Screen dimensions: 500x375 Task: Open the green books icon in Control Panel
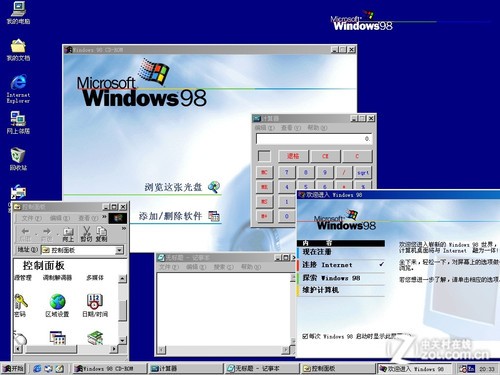95,337
